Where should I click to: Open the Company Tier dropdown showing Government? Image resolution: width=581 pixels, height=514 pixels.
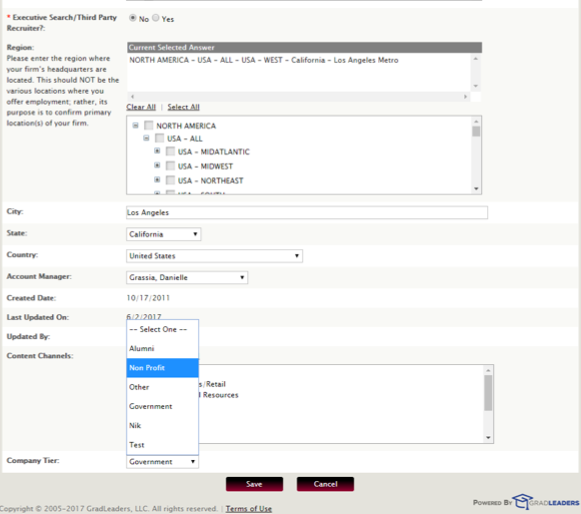click(162, 462)
